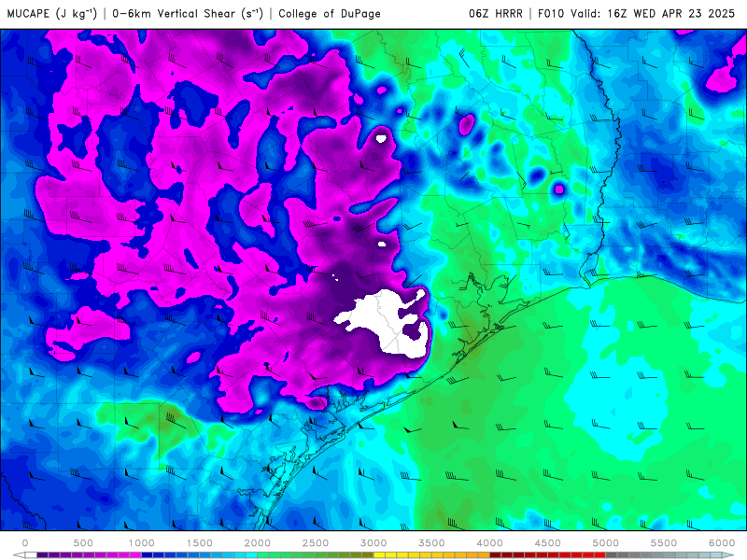This screenshot has width=747, height=560.
Task: Click the "3000" color scale label
Action: click(373, 543)
